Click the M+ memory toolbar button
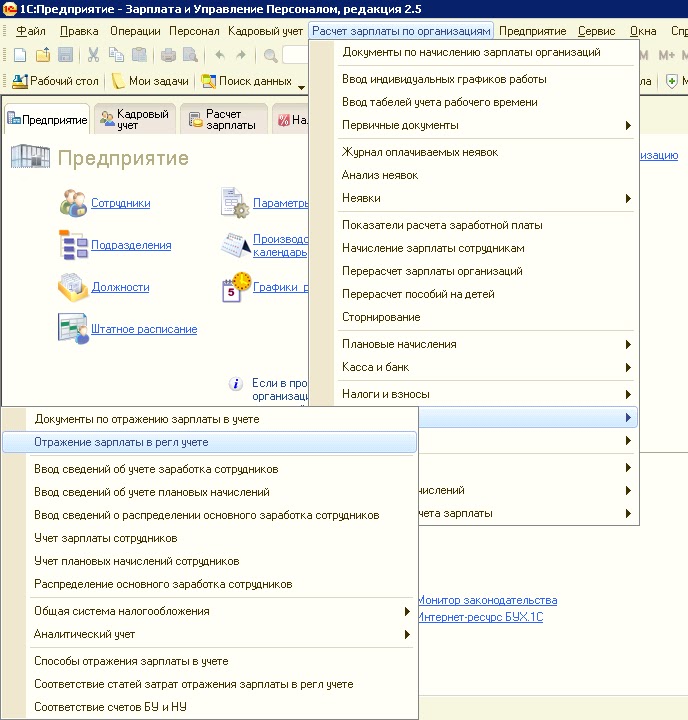 pos(666,56)
